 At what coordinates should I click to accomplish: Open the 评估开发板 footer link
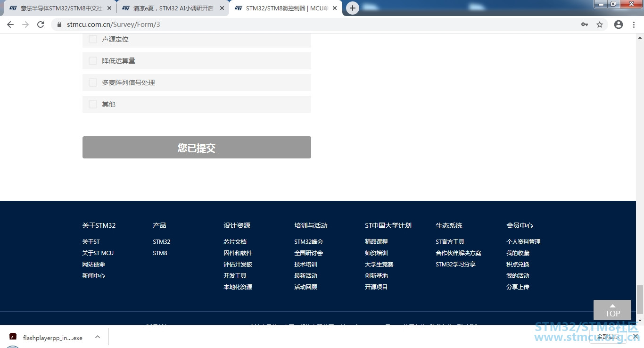tap(238, 265)
